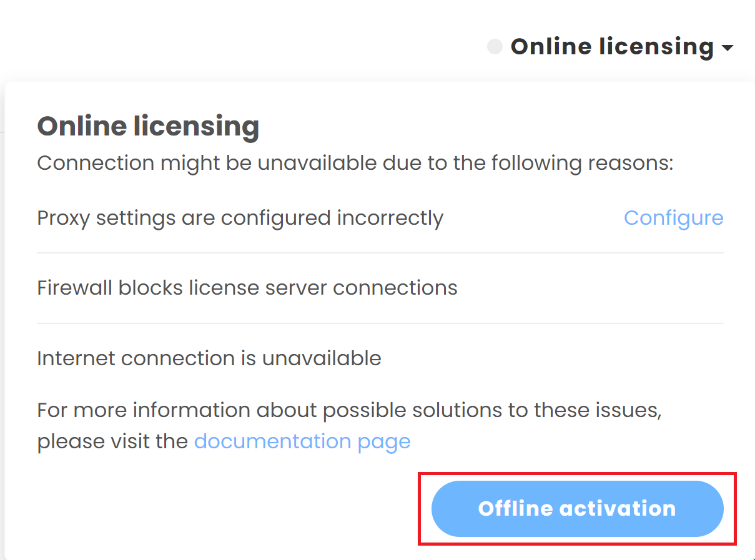Click the Internet connection unavailable item
Screen dimensions: 755x560
pos(209,358)
